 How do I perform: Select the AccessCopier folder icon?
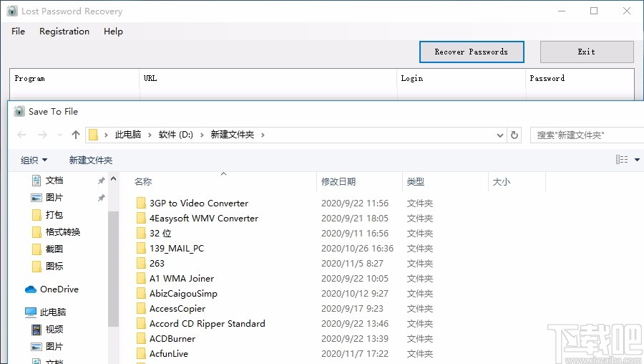point(141,309)
